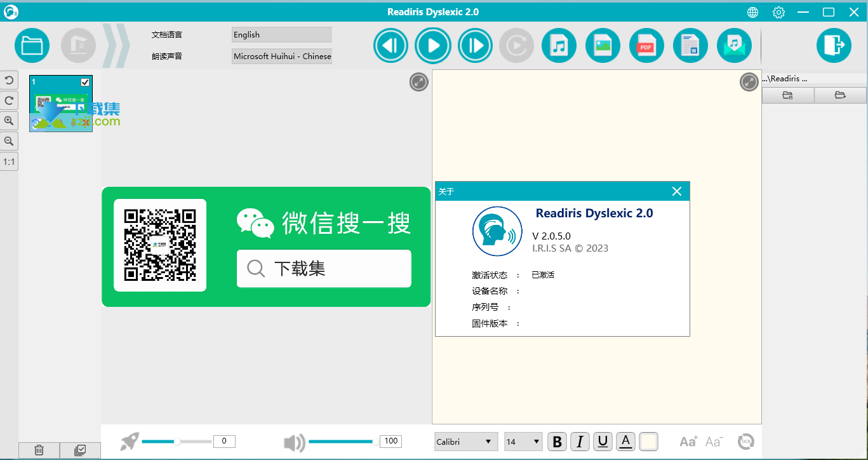This screenshot has width=868, height=460.
Task: Expand the text panel to full view
Action: tap(749, 82)
